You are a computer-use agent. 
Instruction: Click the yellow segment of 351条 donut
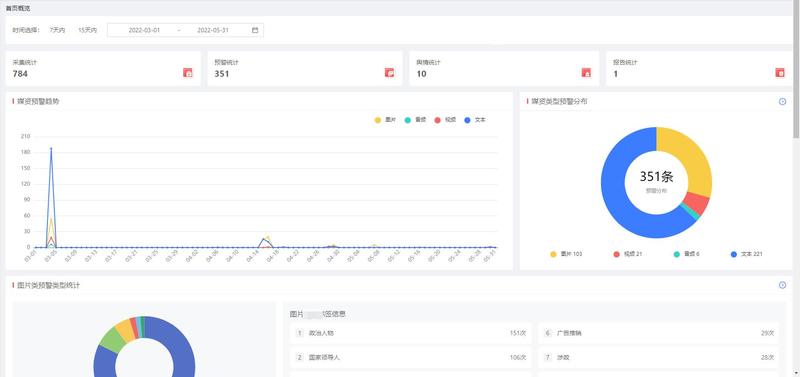[694, 158]
